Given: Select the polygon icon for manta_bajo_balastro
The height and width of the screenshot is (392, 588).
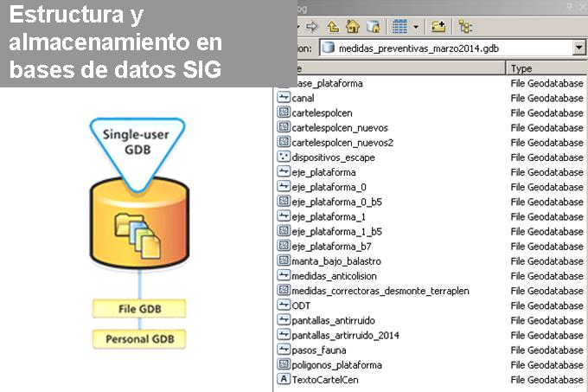Looking at the screenshot, I should click(x=284, y=260).
